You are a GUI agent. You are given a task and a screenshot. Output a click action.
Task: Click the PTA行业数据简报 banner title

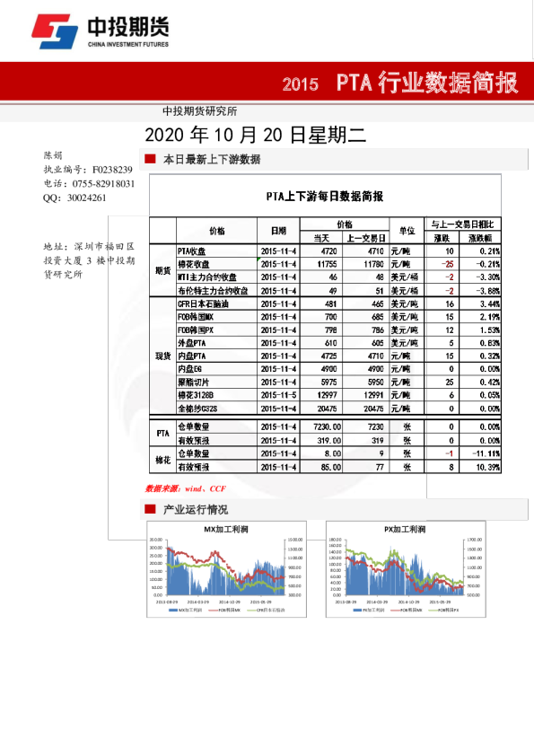coord(427,83)
